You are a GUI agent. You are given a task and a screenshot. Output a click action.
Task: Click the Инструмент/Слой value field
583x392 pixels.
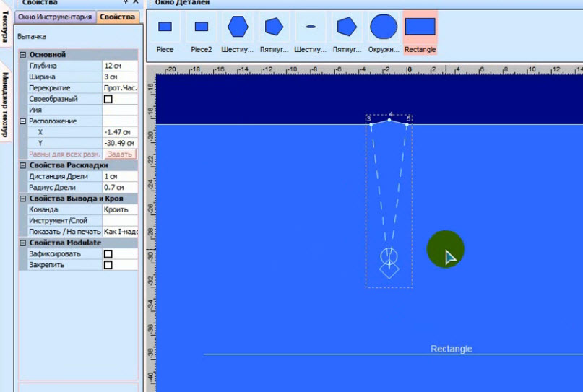pos(120,221)
